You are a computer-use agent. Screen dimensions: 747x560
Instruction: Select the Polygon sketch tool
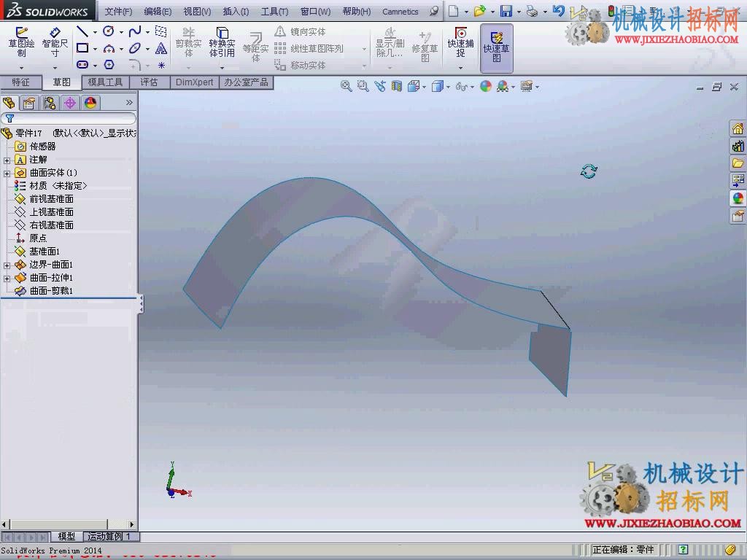coord(109,64)
